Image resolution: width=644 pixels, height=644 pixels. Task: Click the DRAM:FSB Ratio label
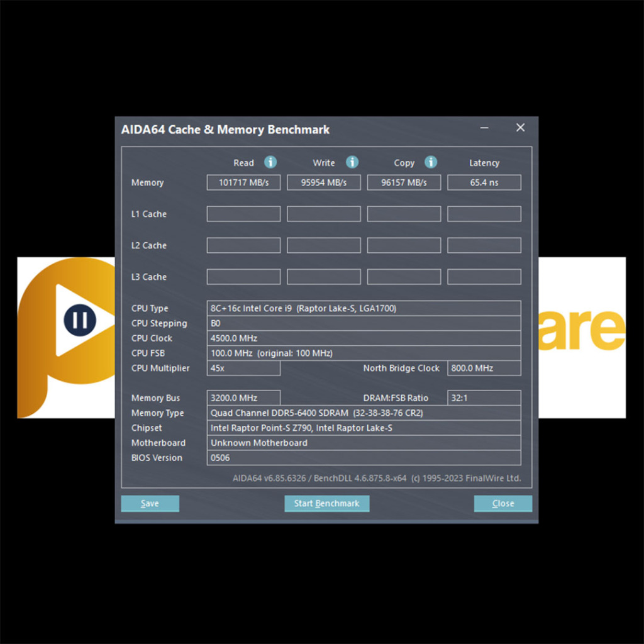(396, 398)
